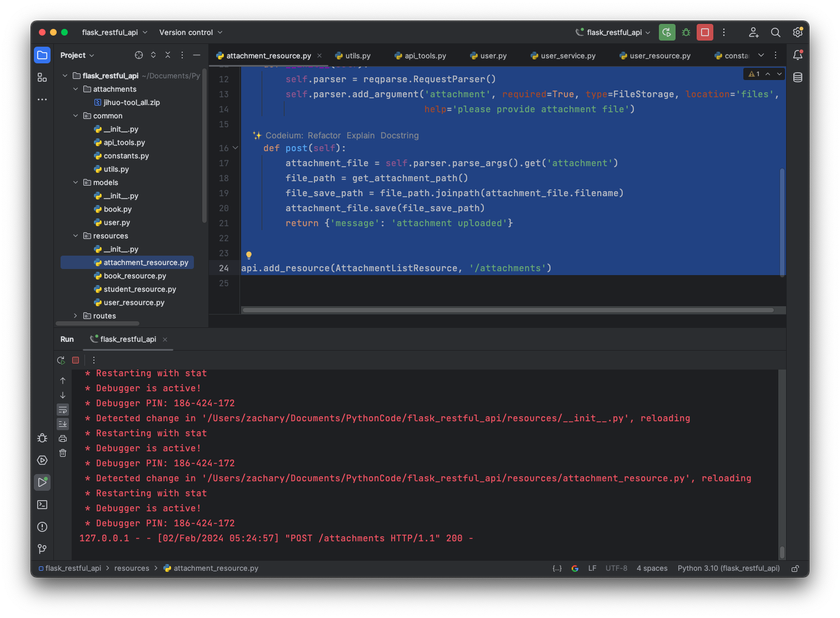Click the Search Everywhere magnifier icon
The image size is (840, 618).
point(776,32)
